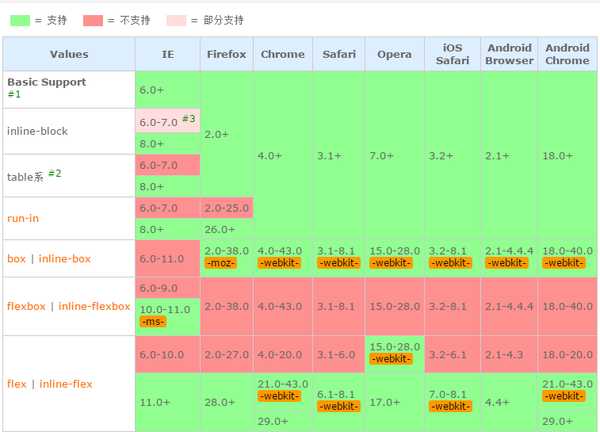Image resolution: width=600 pixels, height=432 pixels.
Task: Open the flex value link
Action: coord(17,384)
